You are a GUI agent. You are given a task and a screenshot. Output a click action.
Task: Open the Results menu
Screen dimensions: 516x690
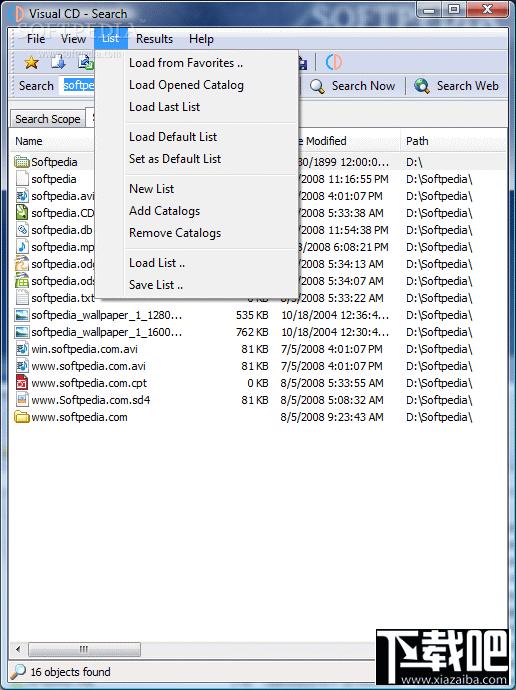tap(154, 39)
